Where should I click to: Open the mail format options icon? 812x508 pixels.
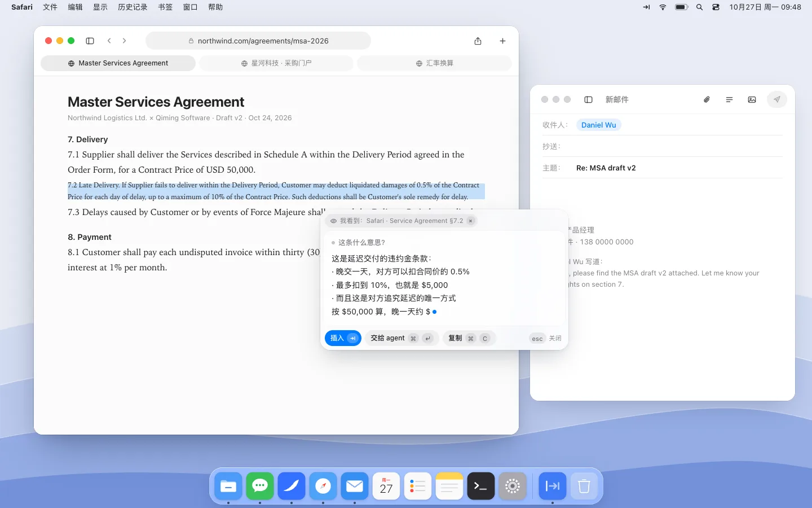(729, 99)
